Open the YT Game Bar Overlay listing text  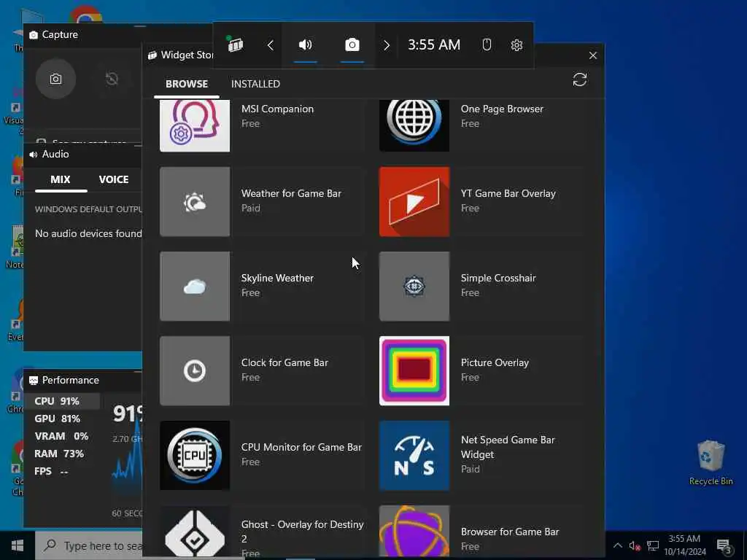tap(508, 193)
